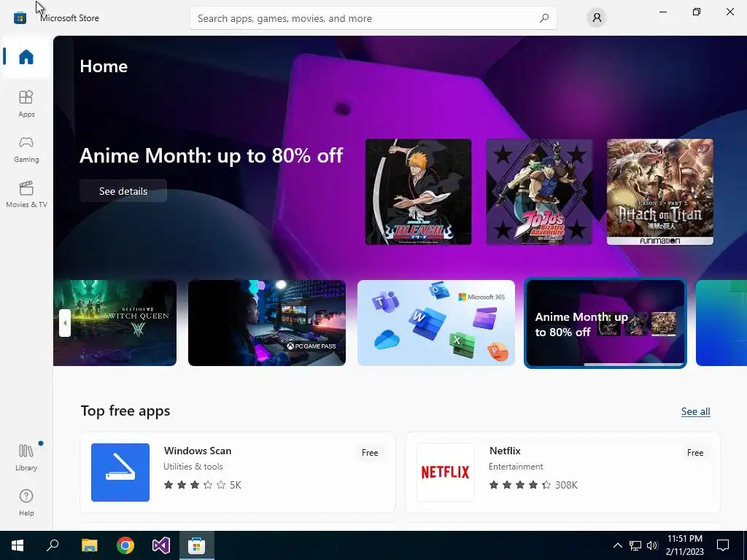Click Free button on Windows Scan
747x560 pixels.
point(370,452)
